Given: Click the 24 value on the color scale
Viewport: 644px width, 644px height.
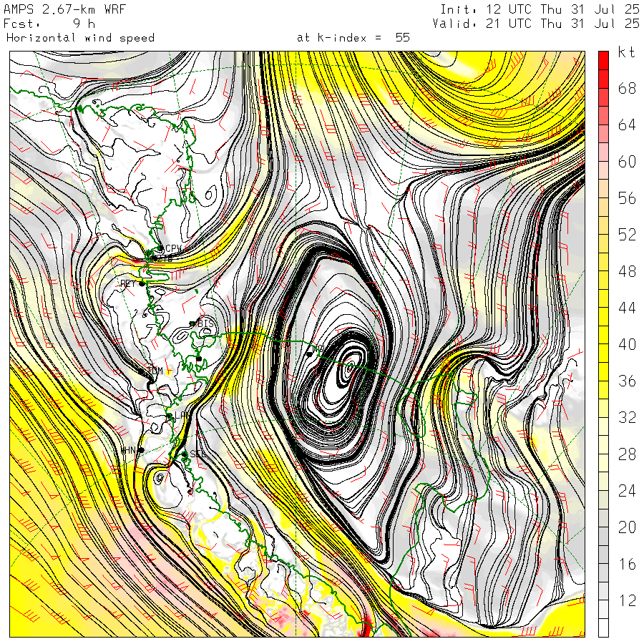Looking at the screenshot, I should 627,491.
